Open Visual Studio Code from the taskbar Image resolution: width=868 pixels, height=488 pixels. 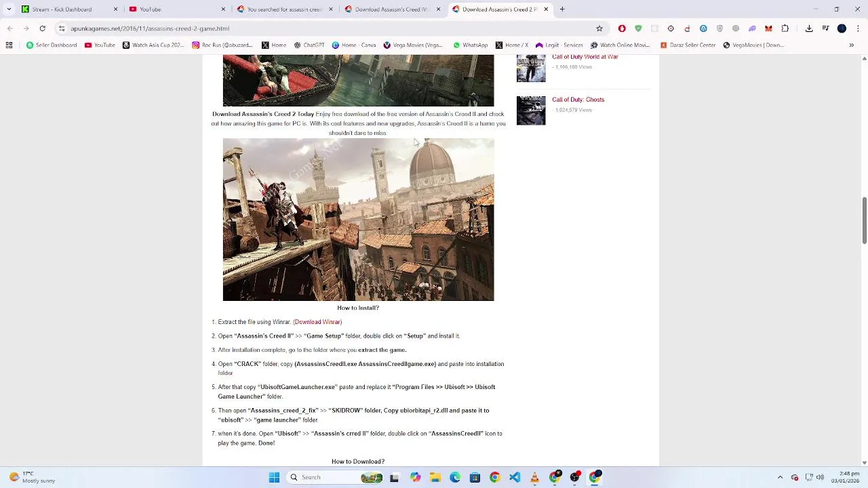click(515, 477)
